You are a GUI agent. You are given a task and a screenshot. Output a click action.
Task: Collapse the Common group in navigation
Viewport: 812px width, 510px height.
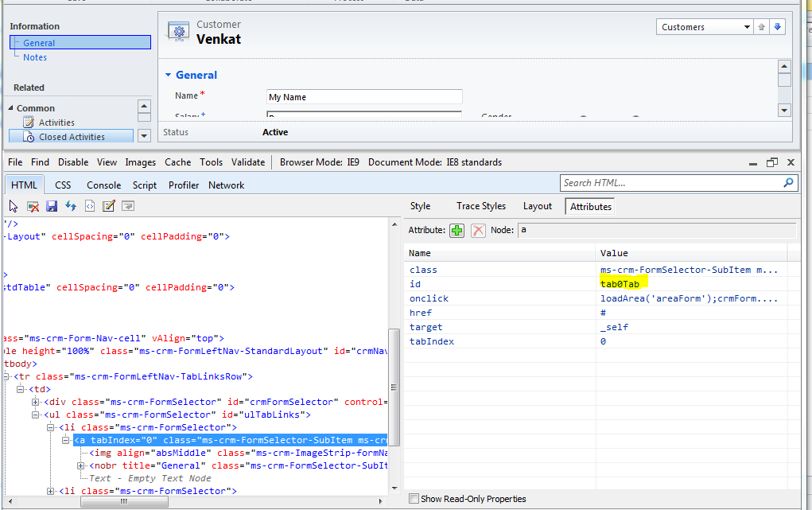click(11, 107)
